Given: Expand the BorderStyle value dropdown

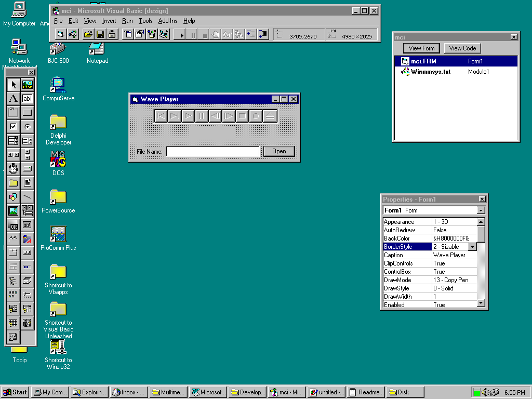Looking at the screenshot, I should tap(472, 247).
